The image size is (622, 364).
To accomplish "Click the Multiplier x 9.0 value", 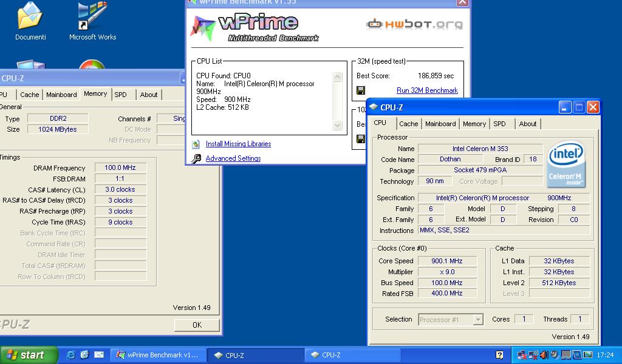I will pos(447,272).
